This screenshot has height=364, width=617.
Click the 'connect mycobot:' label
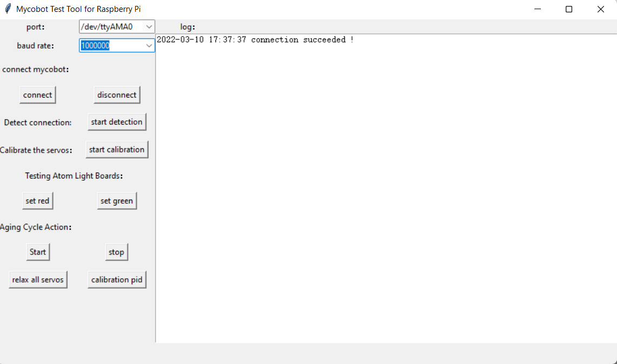36,69
